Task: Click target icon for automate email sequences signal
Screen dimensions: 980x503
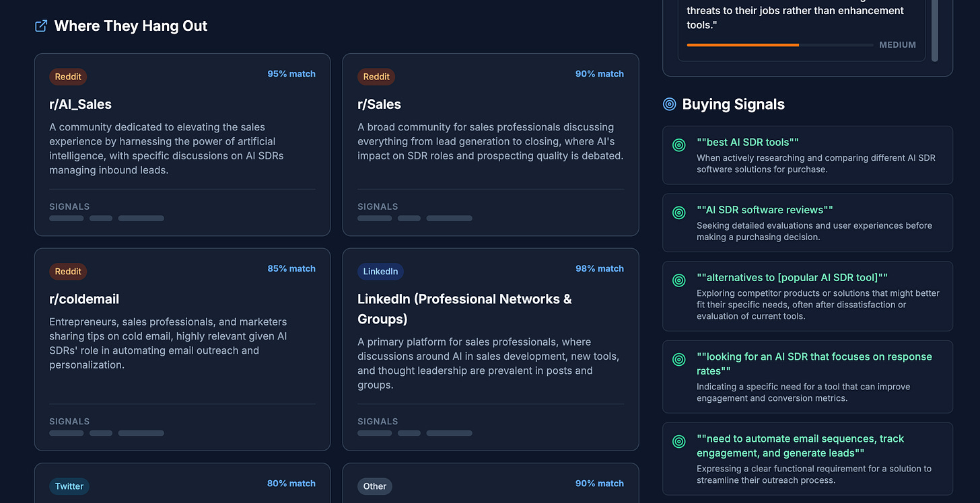Action: click(679, 441)
